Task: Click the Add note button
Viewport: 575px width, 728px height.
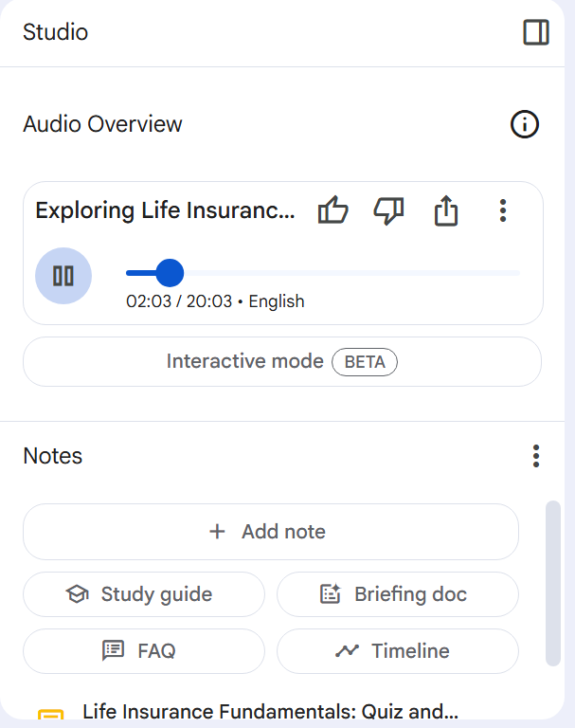Action: pos(271,532)
